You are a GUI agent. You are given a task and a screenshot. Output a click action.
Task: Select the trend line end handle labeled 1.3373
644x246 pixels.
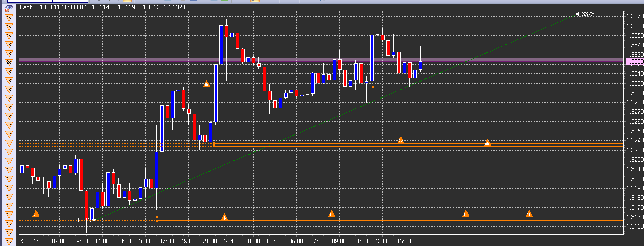pyautogui.click(x=577, y=14)
